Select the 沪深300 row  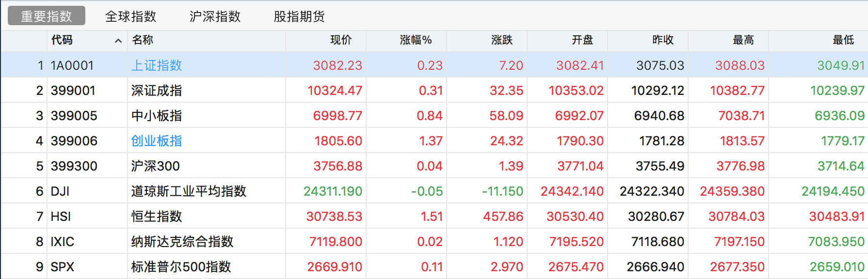click(x=155, y=166)
